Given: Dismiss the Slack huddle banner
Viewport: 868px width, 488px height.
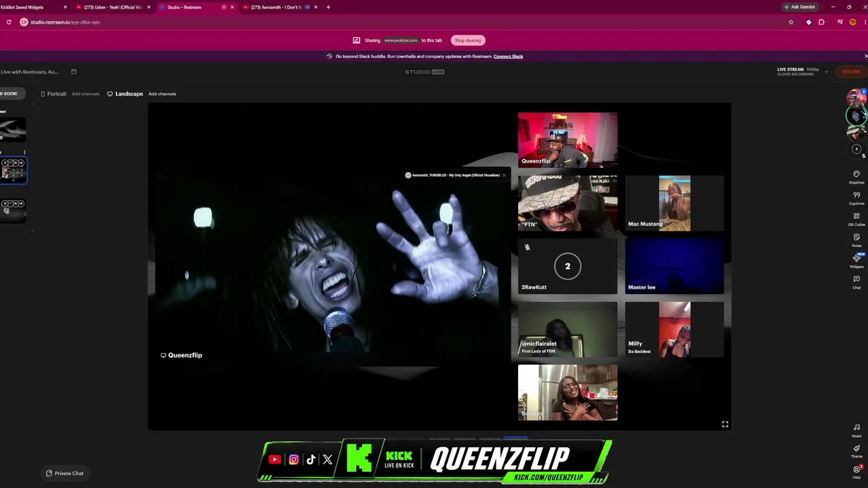Looking at the screenshot, I should [865, 56].
